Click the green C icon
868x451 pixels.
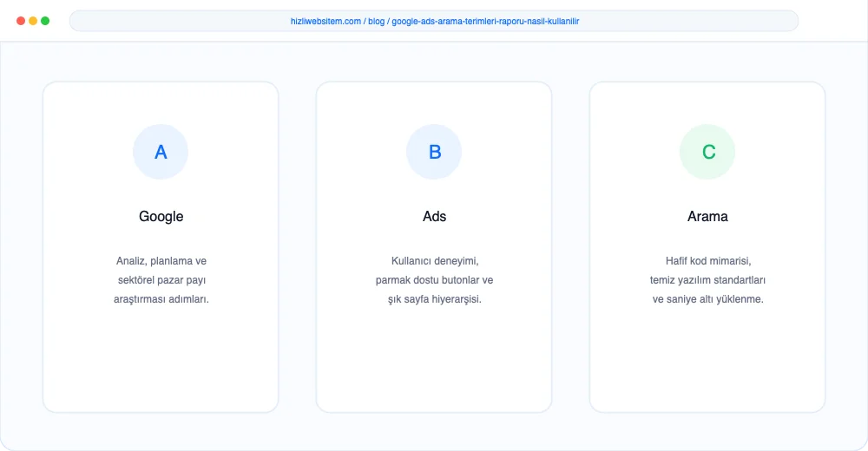[707, 152]
